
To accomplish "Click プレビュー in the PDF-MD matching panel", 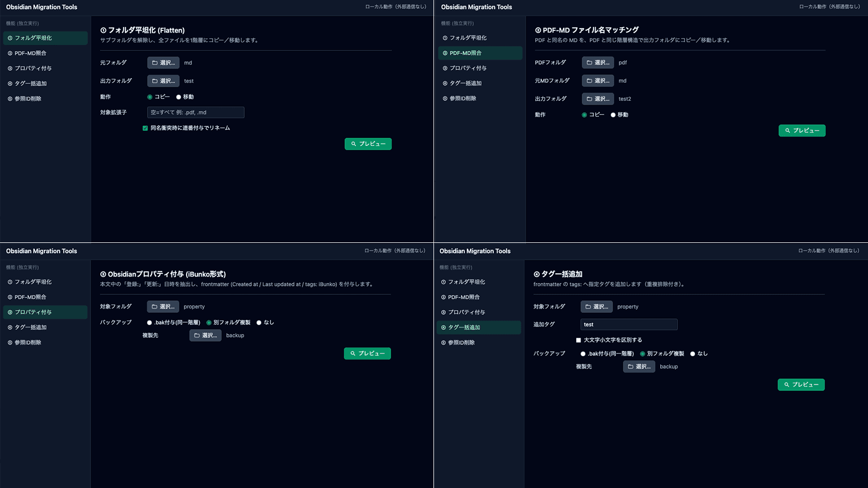I will coord(802,131).
